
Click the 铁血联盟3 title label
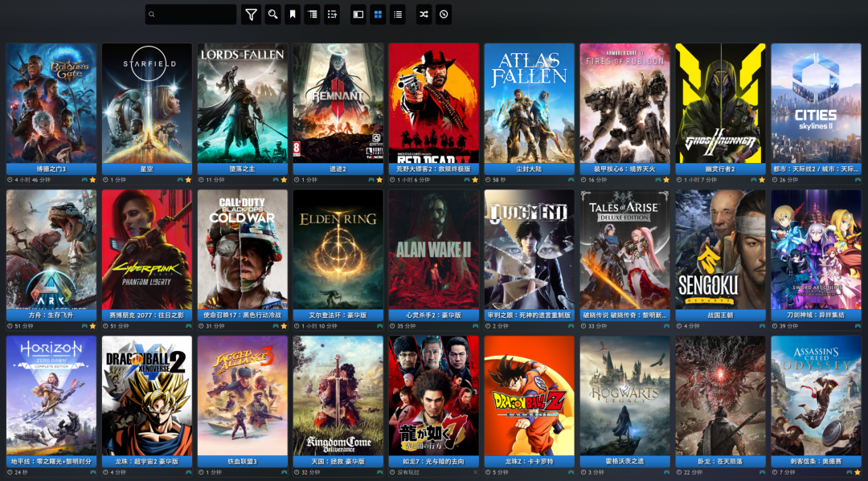pos(243,462)
